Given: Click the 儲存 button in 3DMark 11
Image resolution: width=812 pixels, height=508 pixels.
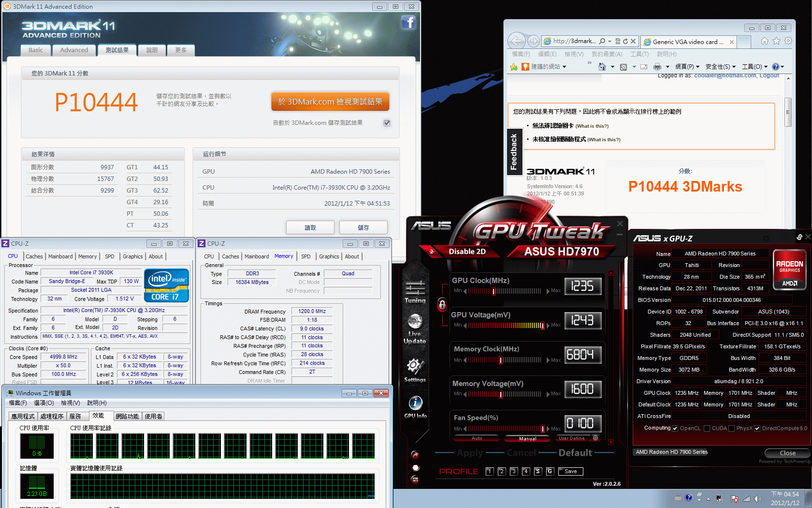Looking at the screenshot, I should click(363, 227).
